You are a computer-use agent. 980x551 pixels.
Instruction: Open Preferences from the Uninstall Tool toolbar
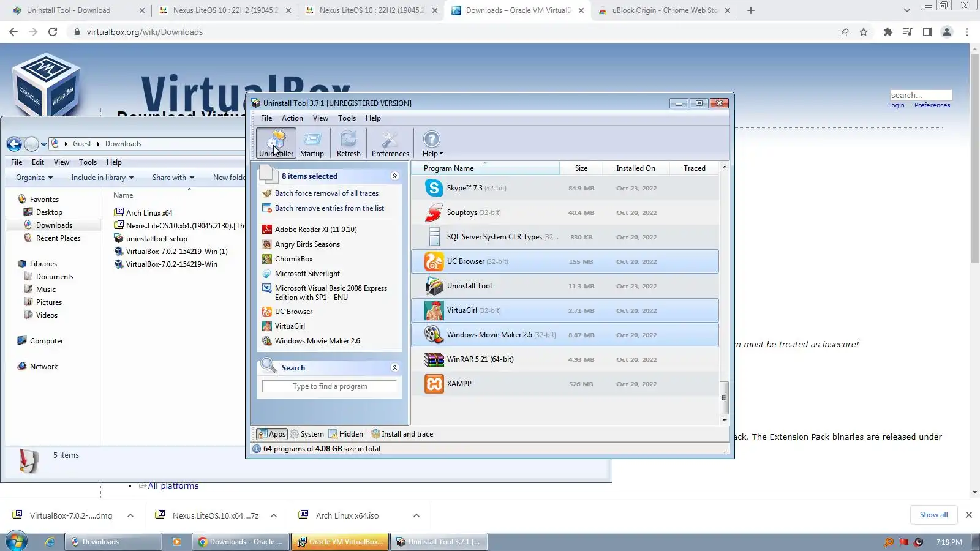pos(390,143)
